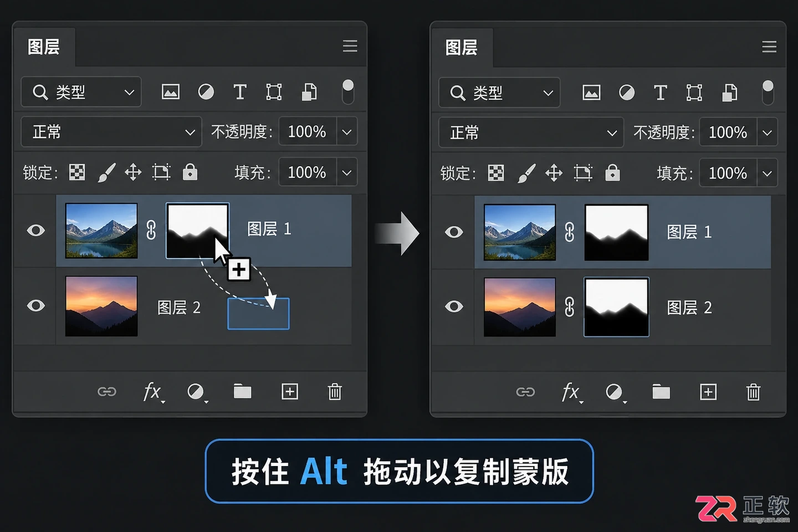Lock all padlock icon in left panel
Image resolution: width=798 pixels, height=532 pixels.
pyautogui.click(x=190, y=172)
